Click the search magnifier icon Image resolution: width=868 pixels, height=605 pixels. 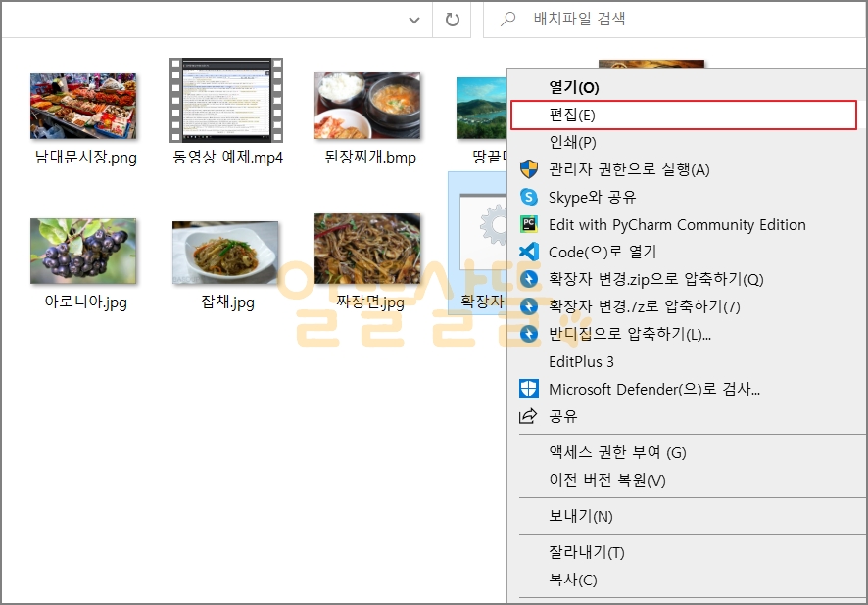click(x=507, y=20)
